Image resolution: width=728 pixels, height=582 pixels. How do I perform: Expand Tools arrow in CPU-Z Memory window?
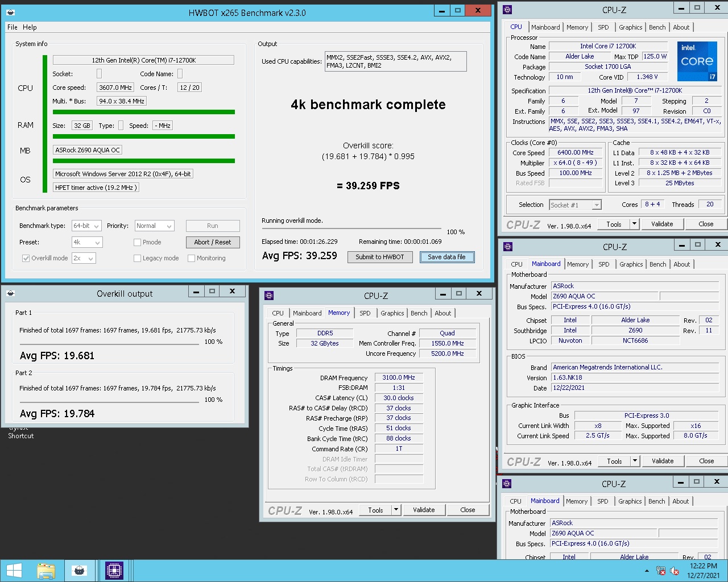click(x=396, y=510)
